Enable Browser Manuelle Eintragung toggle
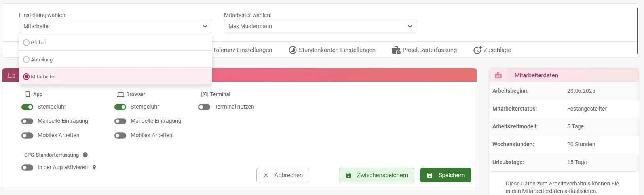This screenshot has width=644, height=195. click(120, 121)
